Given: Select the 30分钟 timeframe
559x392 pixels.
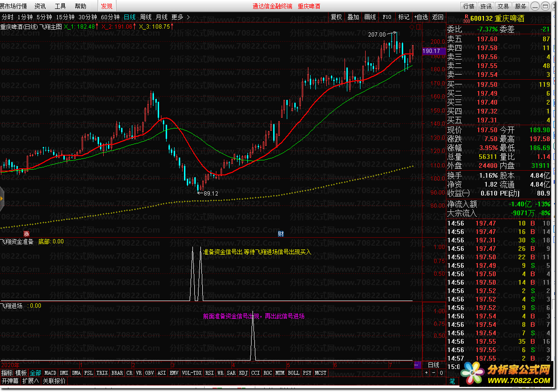Looking at the screenshot, I should coord(88,17).
